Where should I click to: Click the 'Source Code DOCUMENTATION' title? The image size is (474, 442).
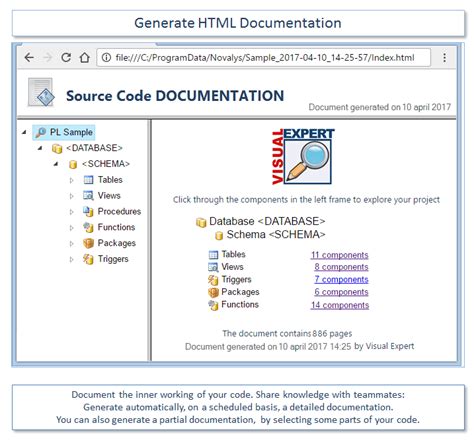(175, 96)
